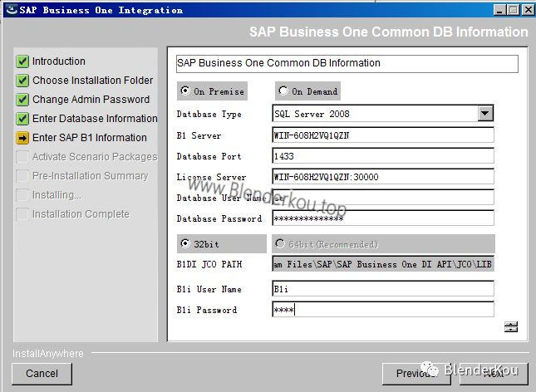Click the small stepper arrows icon at bottom right
The image size is (536, 392).
tap(511, 327)
